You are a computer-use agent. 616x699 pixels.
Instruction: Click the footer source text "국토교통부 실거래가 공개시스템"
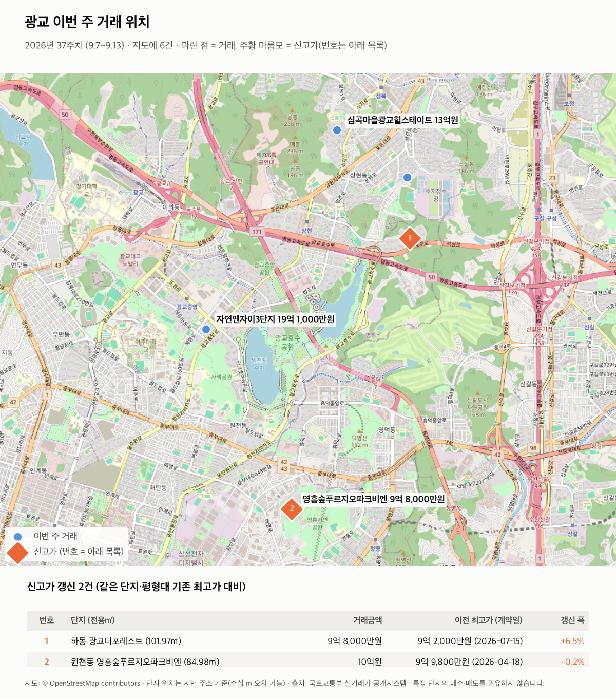click(358, 683)
